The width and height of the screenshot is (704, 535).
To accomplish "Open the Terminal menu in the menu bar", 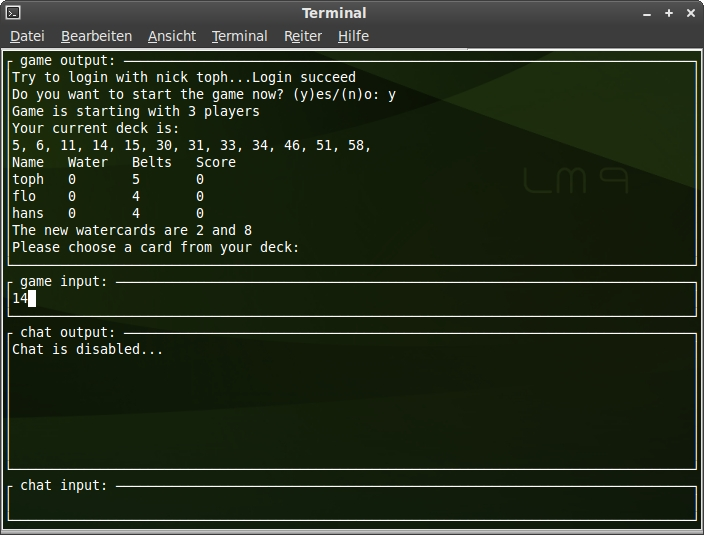I will point(239,36).
